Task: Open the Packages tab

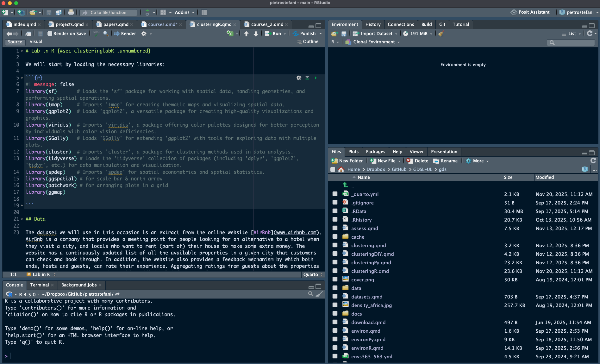Action: (x=375, y=152)
